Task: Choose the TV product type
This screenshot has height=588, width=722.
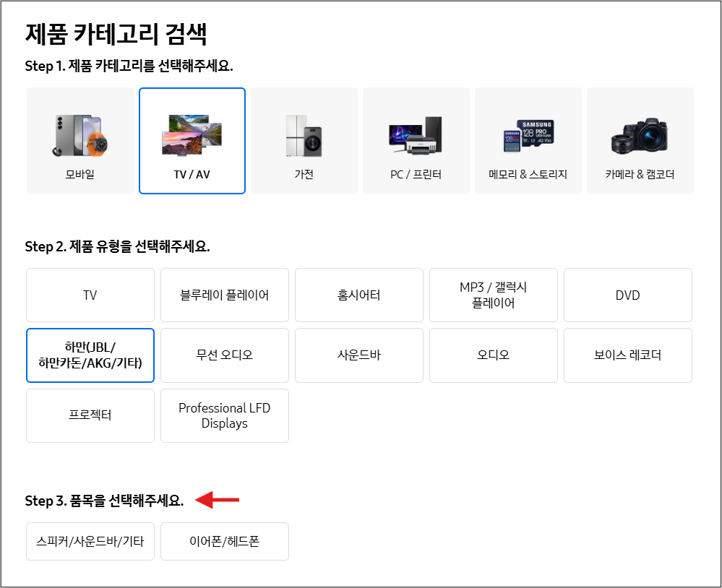Action: [x=90, y=295]
